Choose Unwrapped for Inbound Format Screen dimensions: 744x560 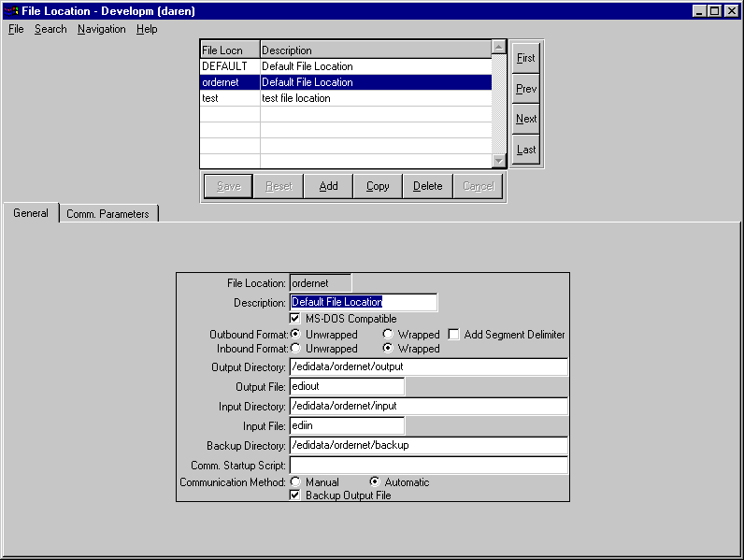click(x=296, y=348)
